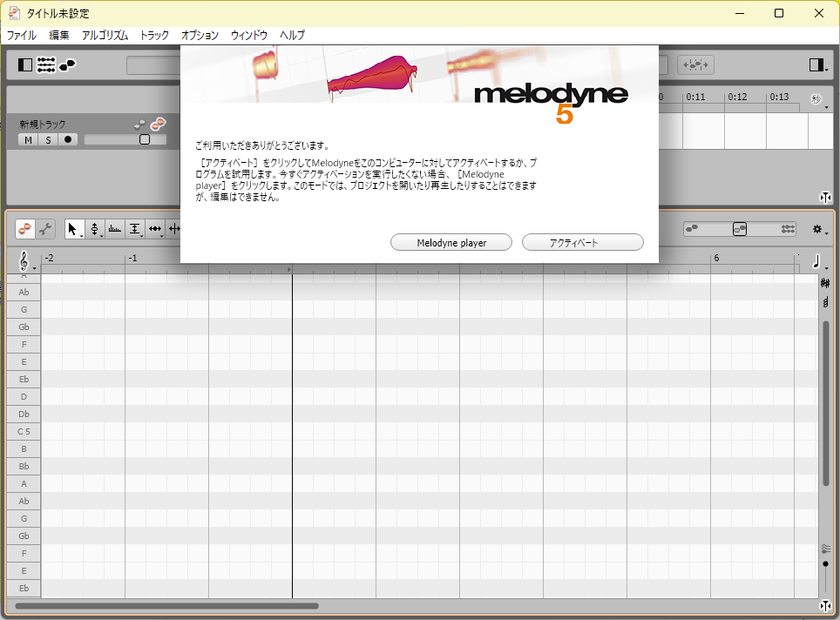
Task: Click the application icon in title bar
Action: pyautogui.click(x=15, y=13)
